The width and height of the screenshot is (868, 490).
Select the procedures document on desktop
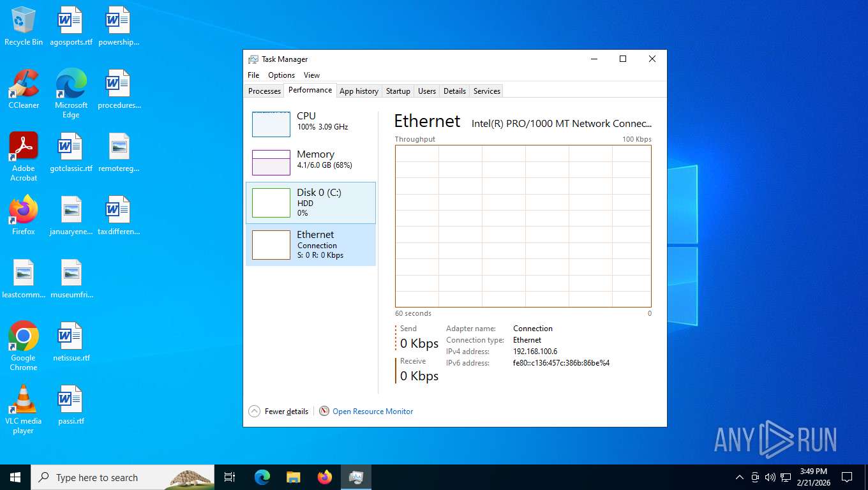point(119,89)
